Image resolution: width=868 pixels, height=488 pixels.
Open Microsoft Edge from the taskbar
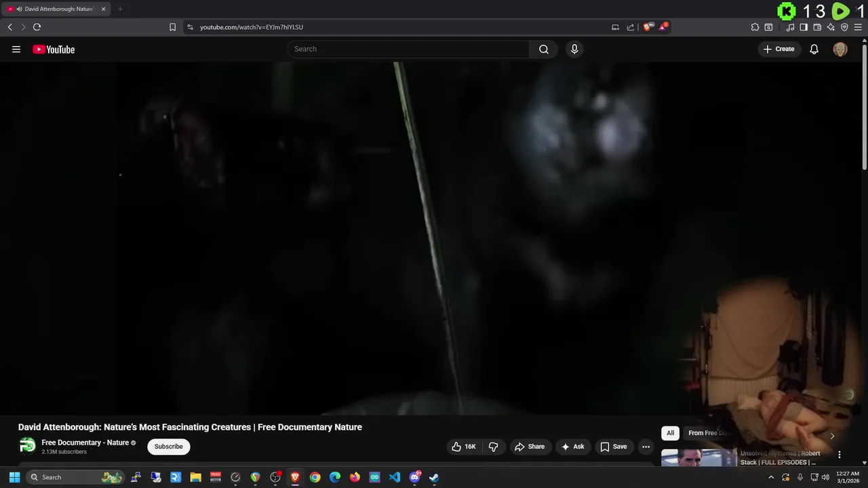[335, 477]
